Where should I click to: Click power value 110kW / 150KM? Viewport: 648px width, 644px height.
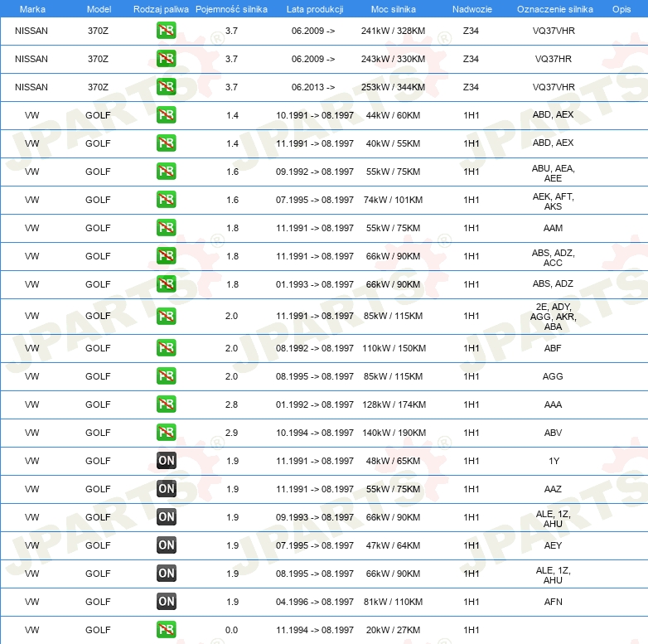point(394,348)
